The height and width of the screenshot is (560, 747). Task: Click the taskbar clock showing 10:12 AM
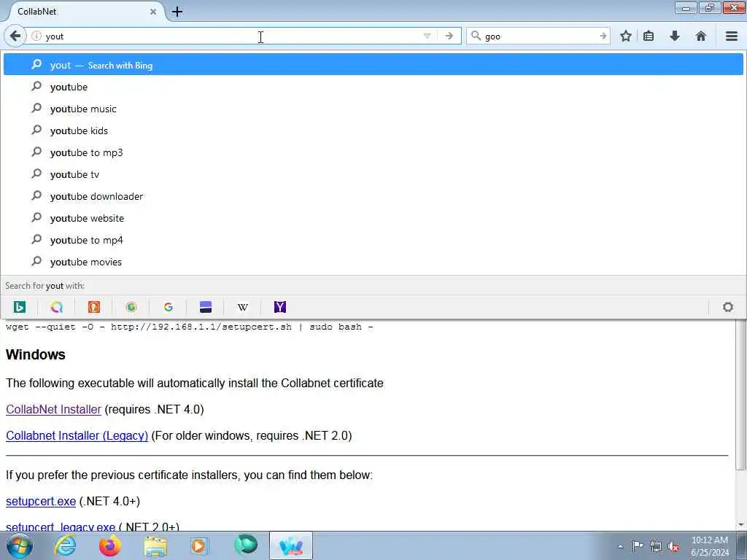click(710, 546)
